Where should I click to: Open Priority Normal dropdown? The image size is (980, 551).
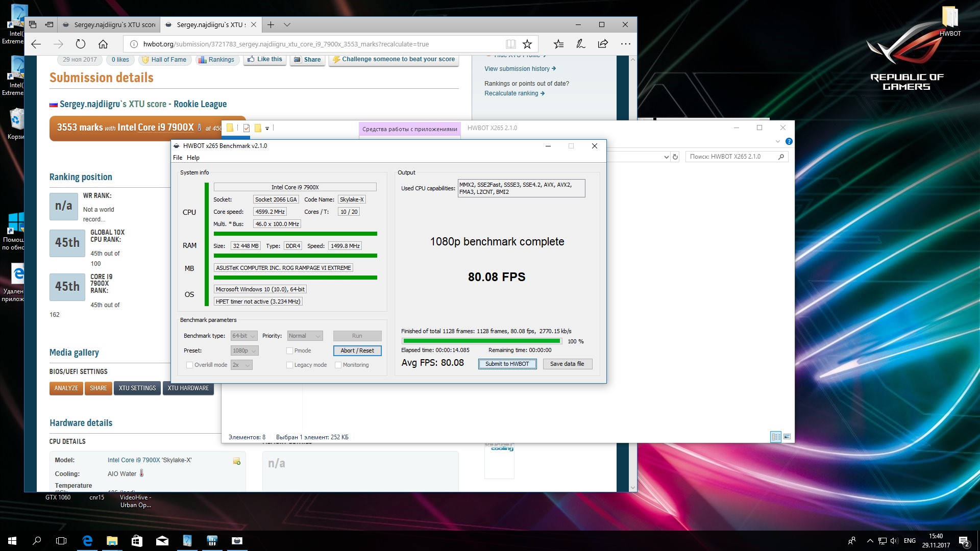pyautogui.click(x=305, y=336)
